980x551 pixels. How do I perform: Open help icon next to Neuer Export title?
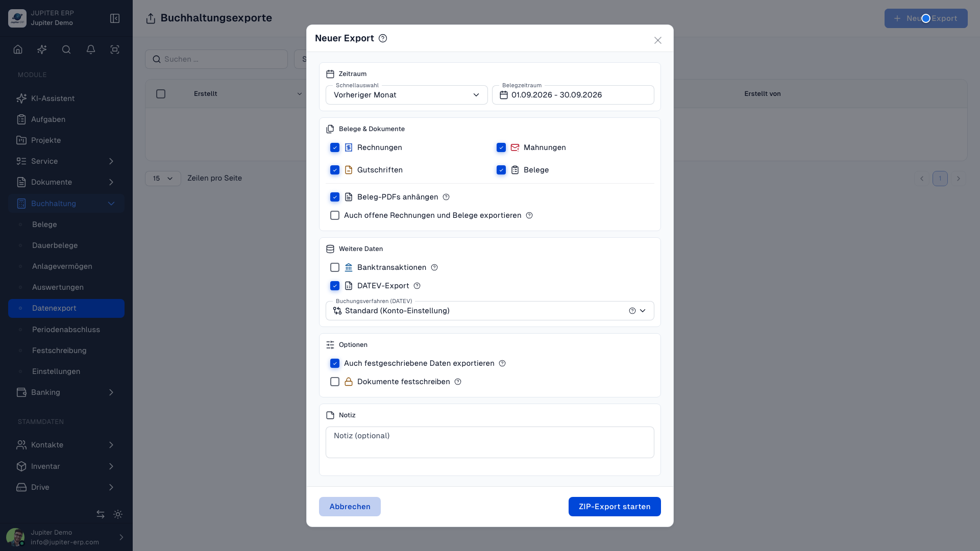[x=383, y=38]
